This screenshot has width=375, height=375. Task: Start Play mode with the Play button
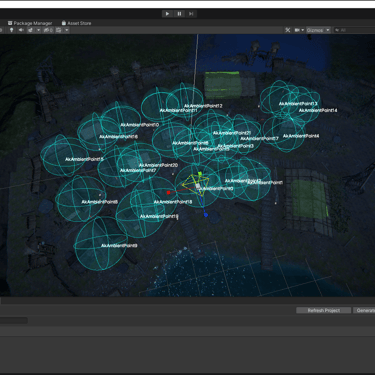[167, 14]
